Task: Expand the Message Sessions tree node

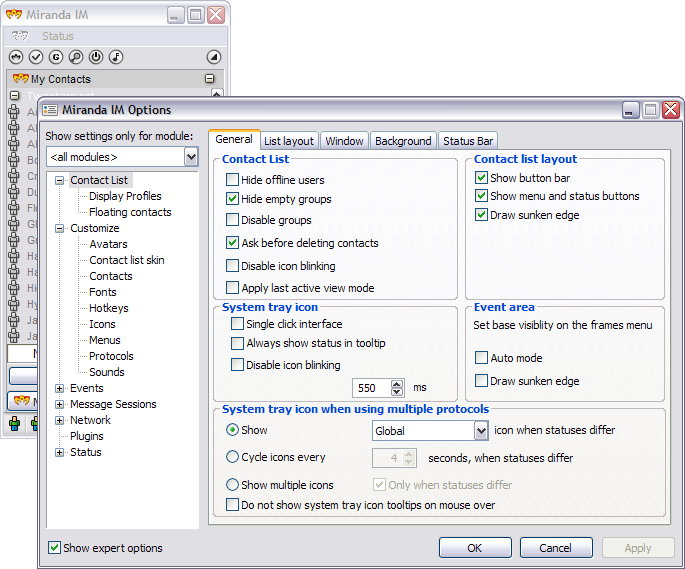Action: click(x=59, y=405)
